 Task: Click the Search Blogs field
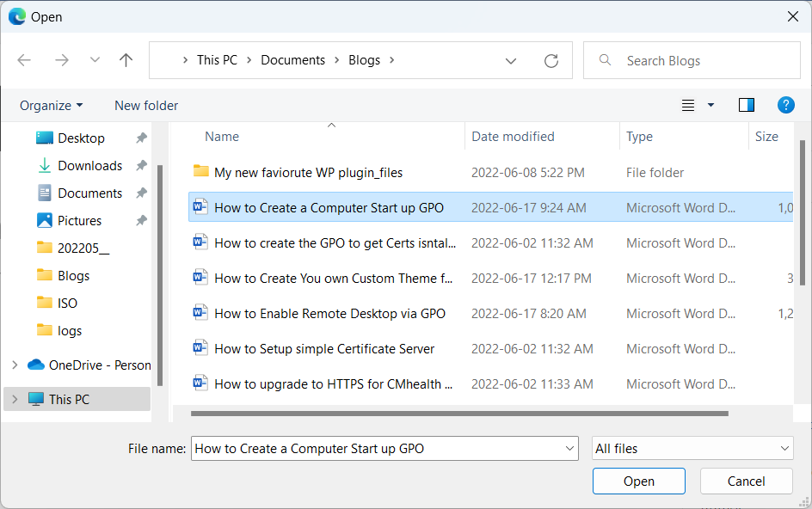coord(692,60)
